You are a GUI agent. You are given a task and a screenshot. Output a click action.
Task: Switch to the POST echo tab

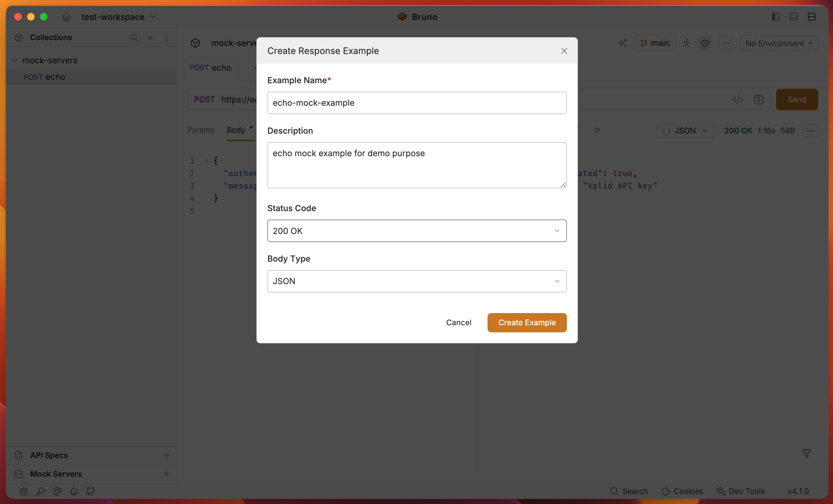(210, 68)
